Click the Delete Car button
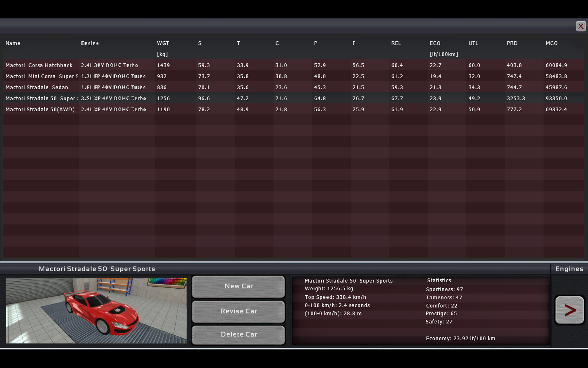The image size is (588, 368). click(x=238, y=334)
